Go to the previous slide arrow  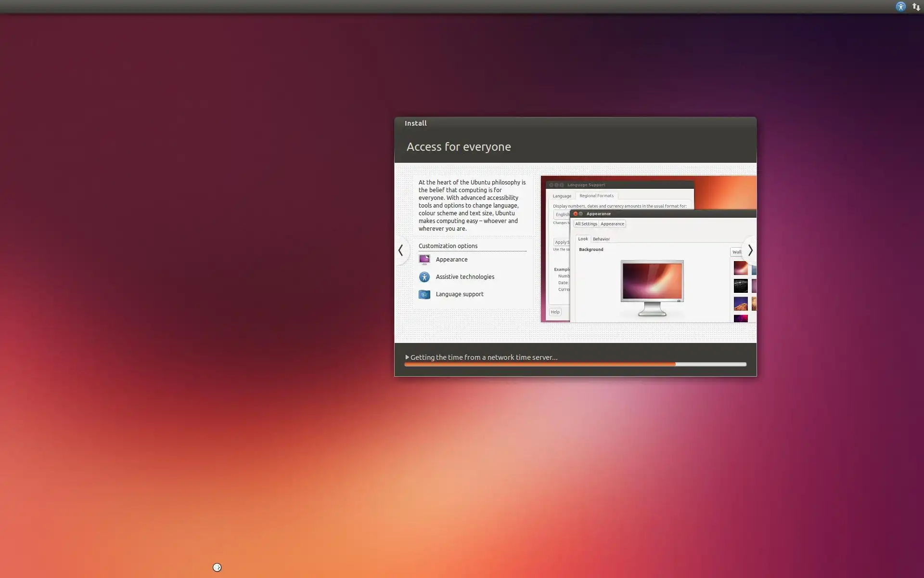click(x=401, y=250)
